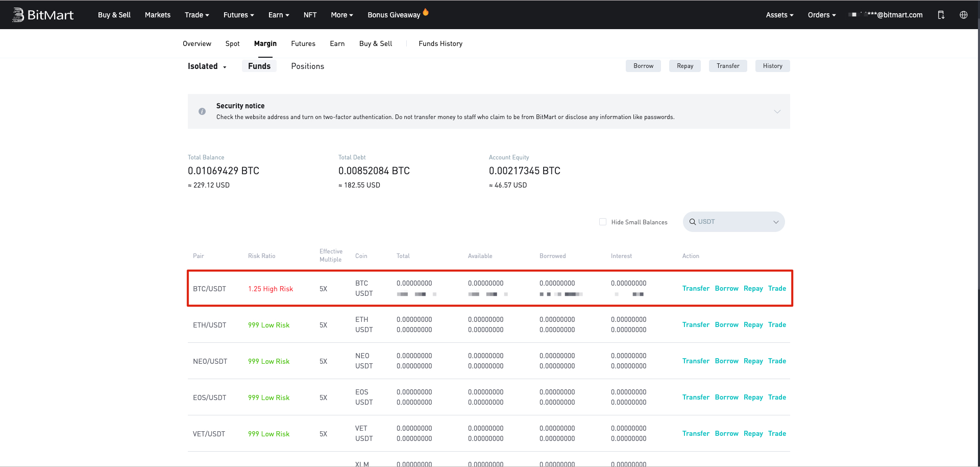Viewport: 980px width, 467px height.
Task: Switch to Buy & Sell assets tab
Action: point(376,43)
